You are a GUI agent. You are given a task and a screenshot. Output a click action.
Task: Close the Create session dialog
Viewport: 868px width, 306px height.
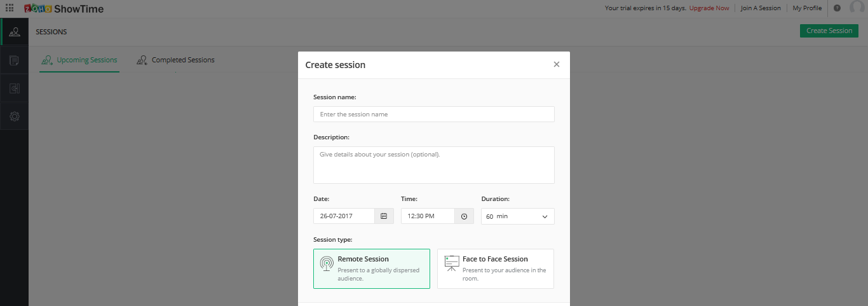coord(557,64)
